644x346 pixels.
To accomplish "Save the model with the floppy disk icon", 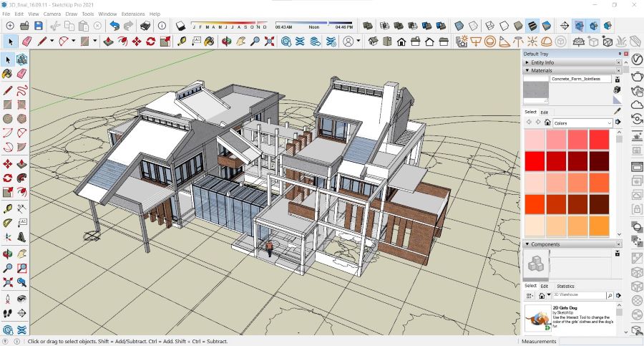I will [x=39, y=26].
